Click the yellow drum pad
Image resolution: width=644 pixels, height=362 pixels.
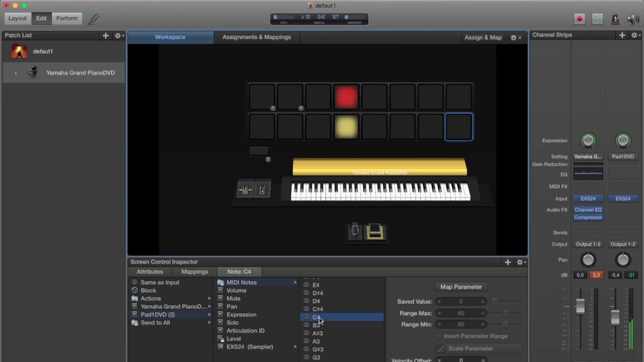click(x=346, y=126)
